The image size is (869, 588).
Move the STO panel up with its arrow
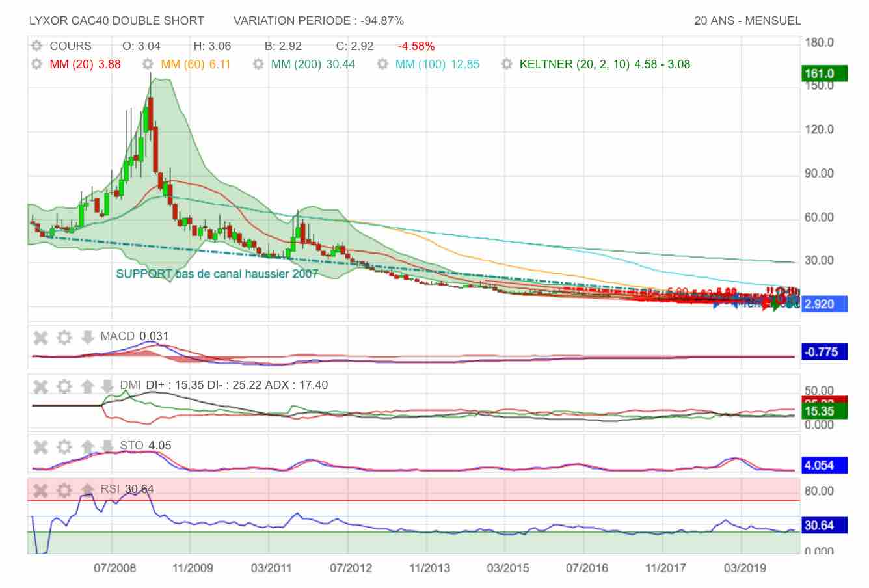[87, 447]
